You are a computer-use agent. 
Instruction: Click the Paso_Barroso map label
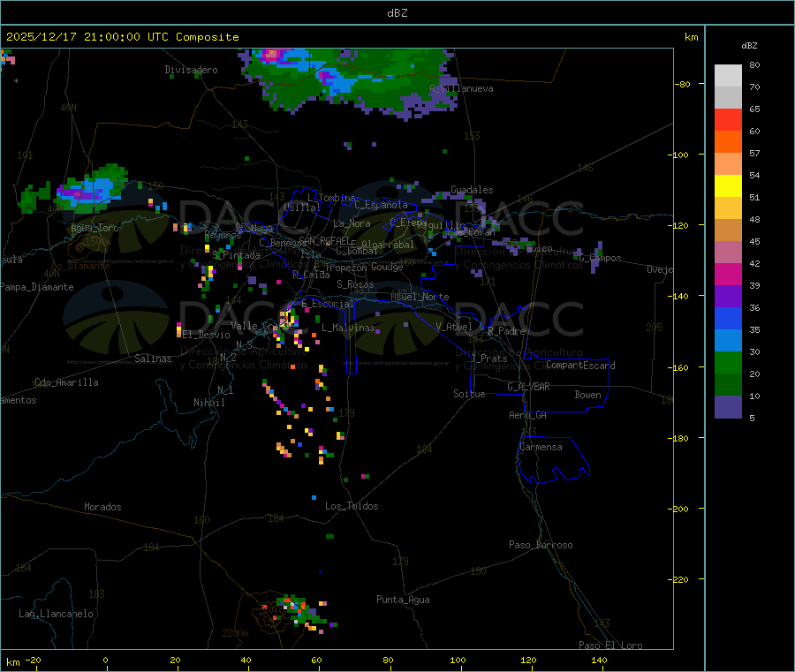541,545
